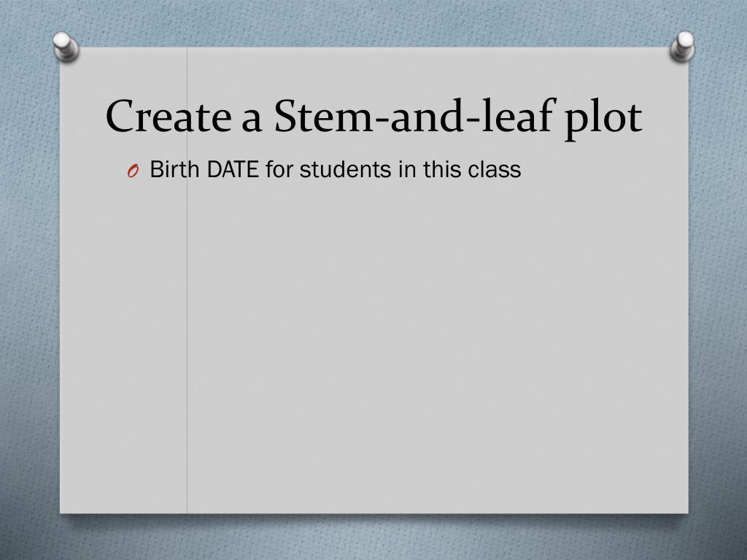Screen dimensions: 747x560
Task: Click the narrow paper strip left of margin line
Action: (123, 333)
